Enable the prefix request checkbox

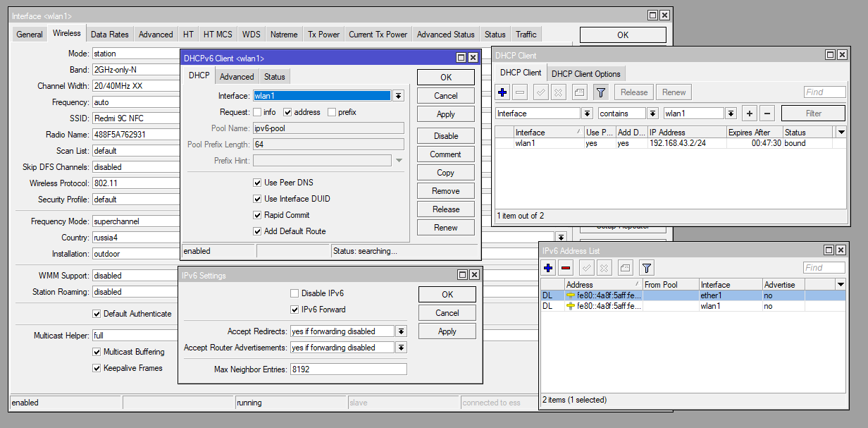(x=332, y=112)
